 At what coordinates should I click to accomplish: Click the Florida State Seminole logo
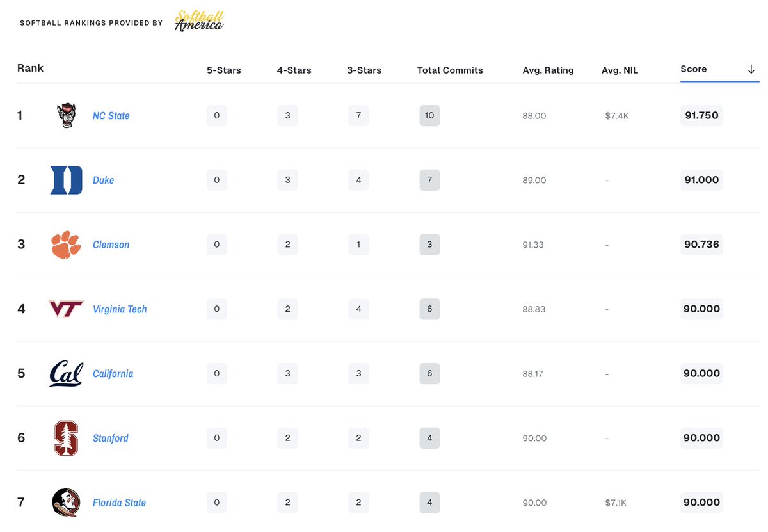pyautogui.click(x=66, y=503)
